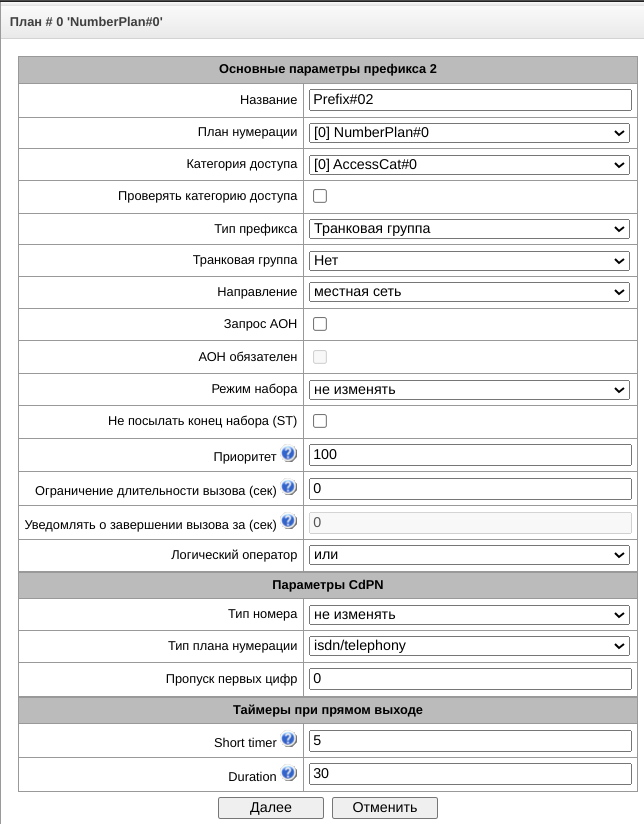This screenshot has height=824, width=644.
Task: Open help tooltip for Duration
Action: (289, 773)
